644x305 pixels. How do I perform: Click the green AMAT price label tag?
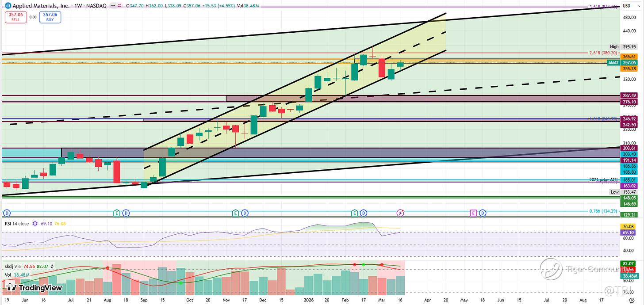613,63
